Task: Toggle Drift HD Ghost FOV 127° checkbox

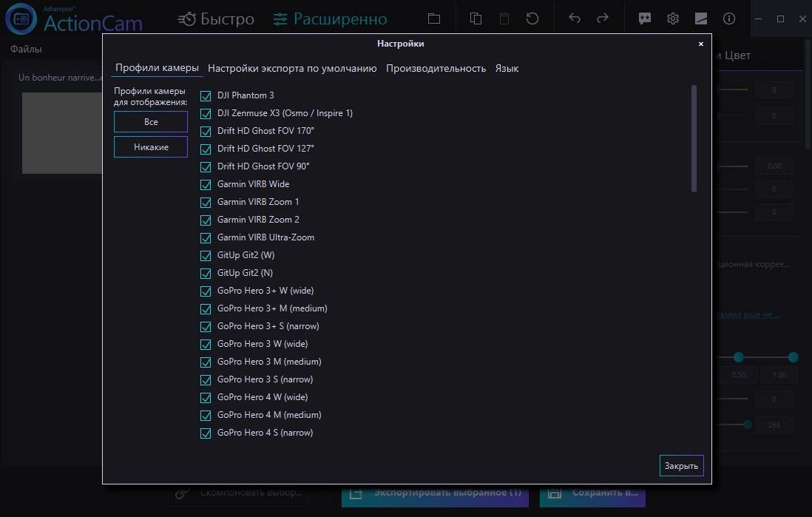Action: pos(206,149)
